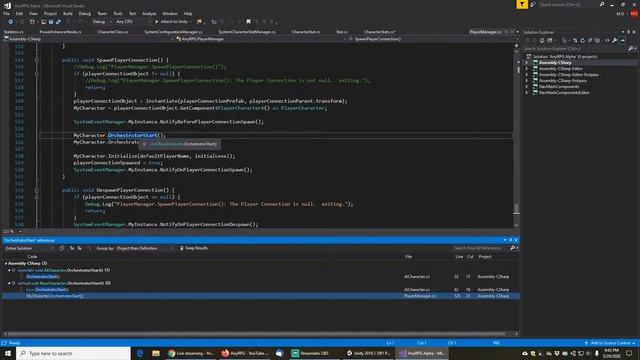Screen dimensions: 640x360
Task: Open the Entire Solution scope dropdown
Action: coord(29,248)
